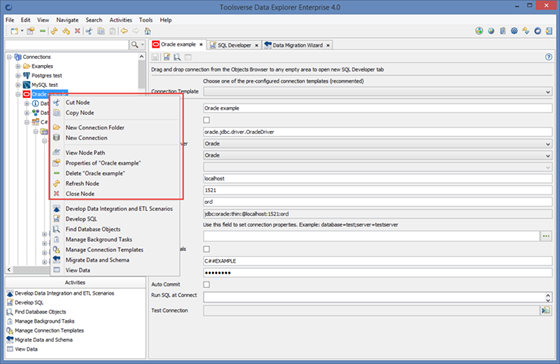Choose Delete "Oracle example" menu entry

coord(115,173)
